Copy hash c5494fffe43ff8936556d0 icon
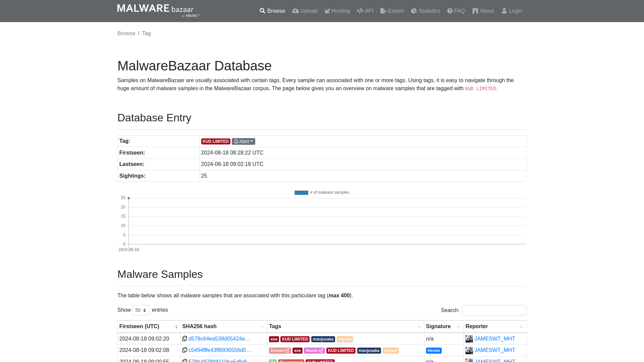Screen dimensions: 644x362 pyautogui.click(x=184, y=350)
